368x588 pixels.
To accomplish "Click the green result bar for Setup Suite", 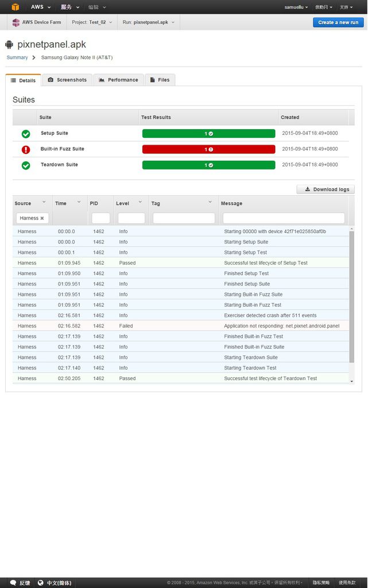I will (209, 133).
